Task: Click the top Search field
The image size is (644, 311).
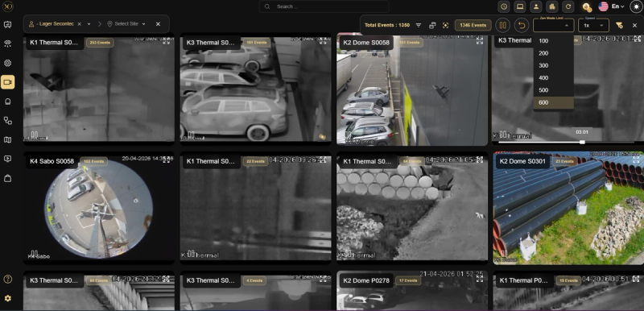Action: (324, 6)
